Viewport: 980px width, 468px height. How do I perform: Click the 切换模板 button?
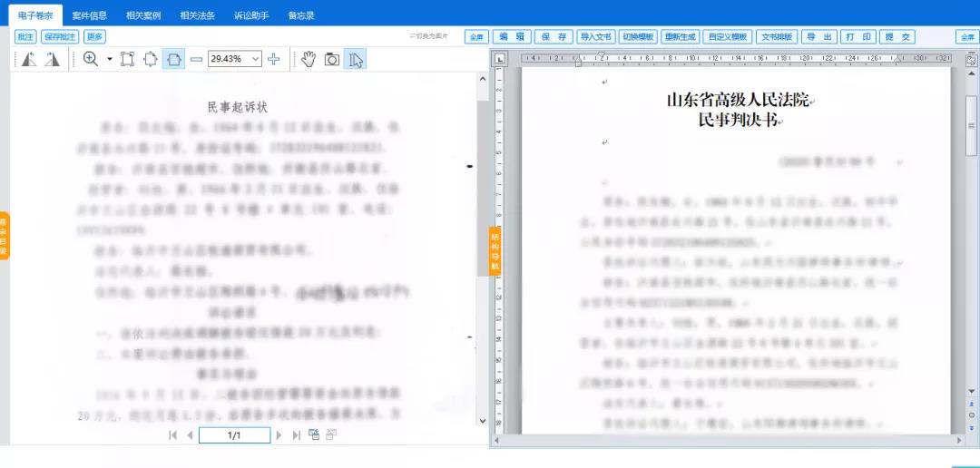click(x=638, y=37)
